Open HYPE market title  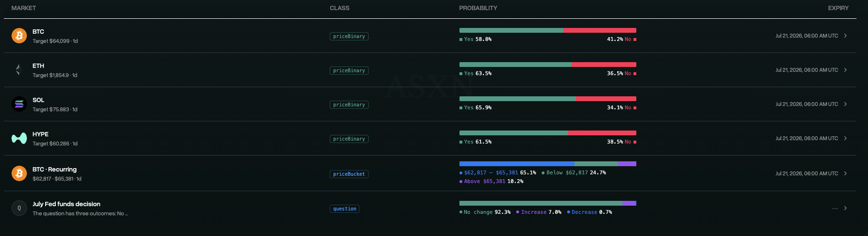(x=40, y=134)
